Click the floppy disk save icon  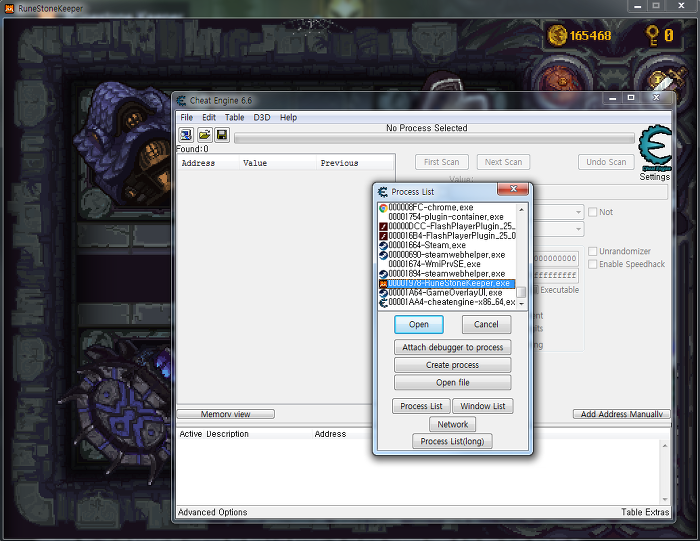[222, 135]
